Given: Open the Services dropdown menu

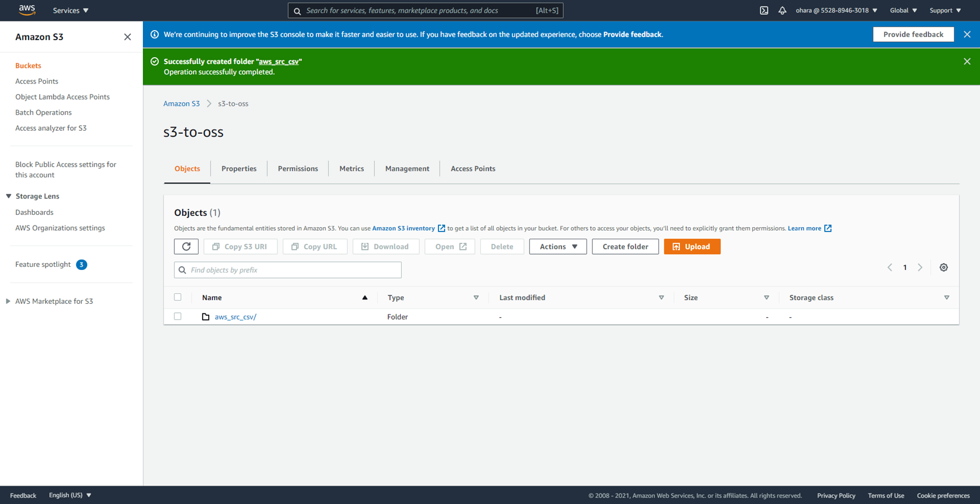Looking at the screenshot, I should [x=70, y=10].
